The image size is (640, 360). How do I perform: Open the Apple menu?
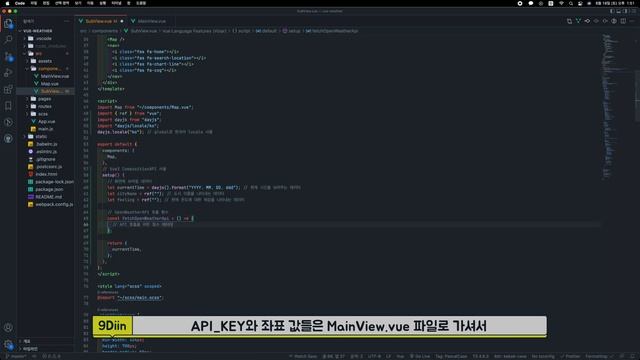tap(7, 3)
